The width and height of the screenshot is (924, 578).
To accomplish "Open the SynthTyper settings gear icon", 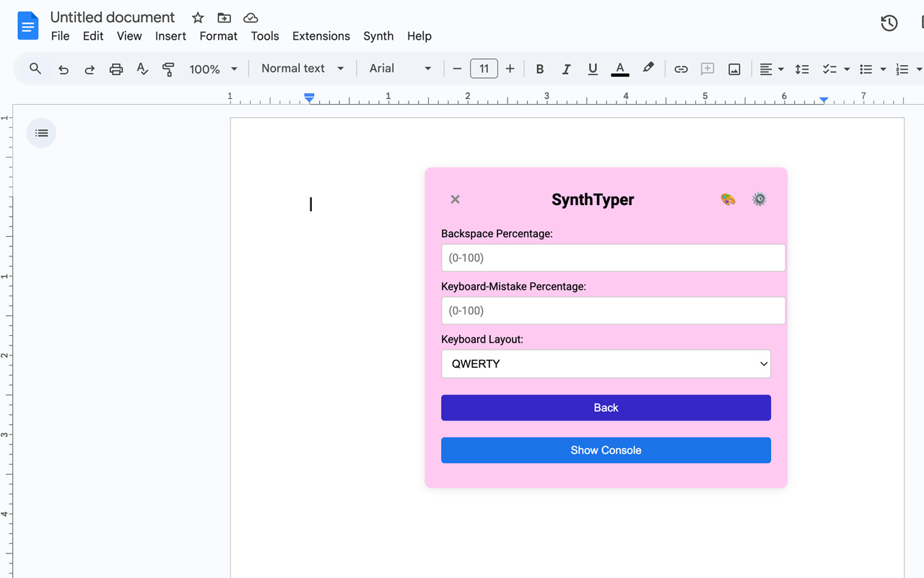I will point(759,199).
